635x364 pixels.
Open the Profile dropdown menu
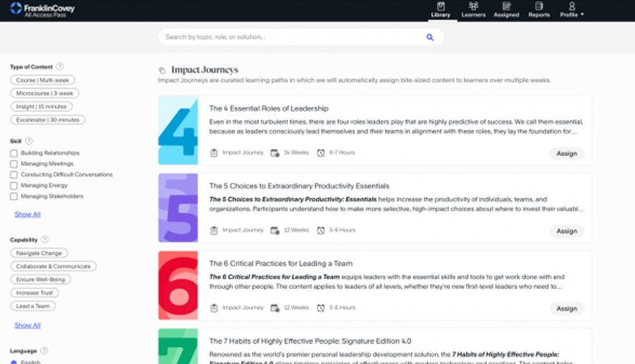click(572, 11)
